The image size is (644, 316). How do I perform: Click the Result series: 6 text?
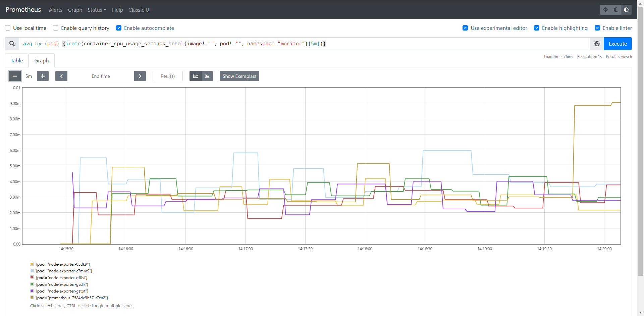(x=619, y=57)
